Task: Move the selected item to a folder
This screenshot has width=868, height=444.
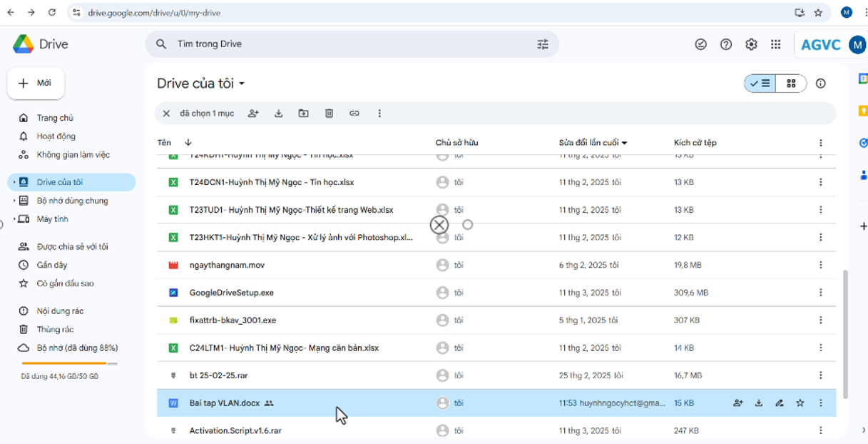Action: point(303,113)
